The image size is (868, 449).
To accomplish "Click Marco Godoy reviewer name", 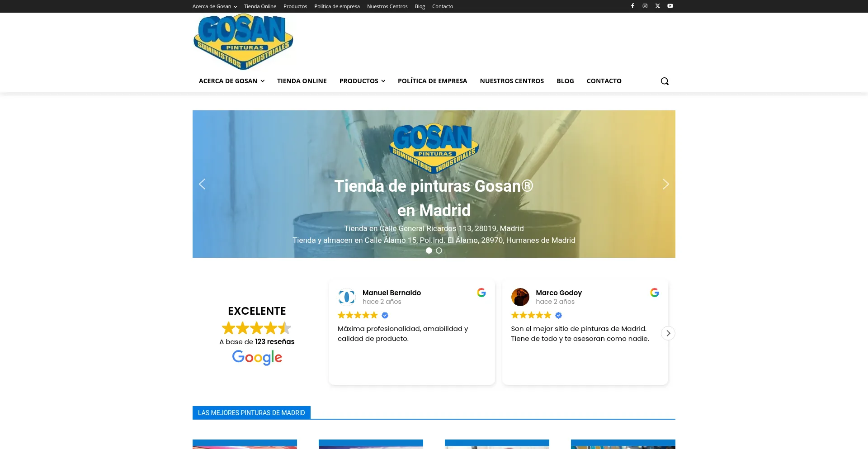I will (x=559, y=293).
